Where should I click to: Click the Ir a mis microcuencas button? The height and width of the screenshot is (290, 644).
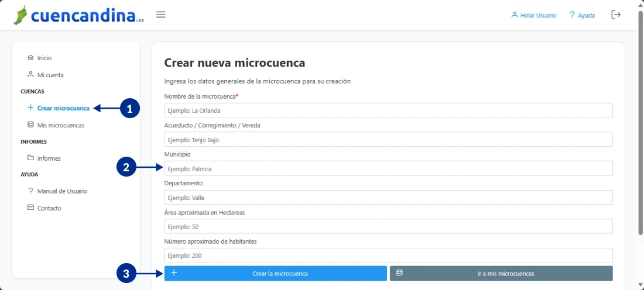point(501,274)
